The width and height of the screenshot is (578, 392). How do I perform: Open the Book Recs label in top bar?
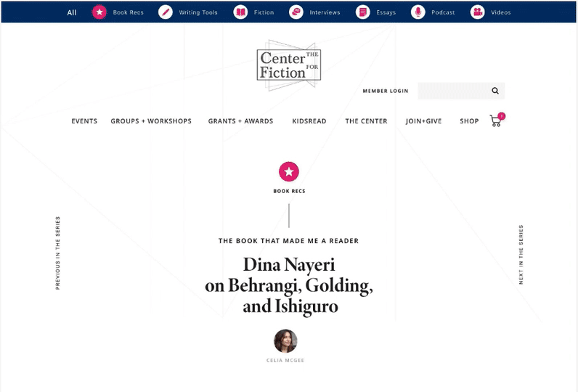pos(128,12)
